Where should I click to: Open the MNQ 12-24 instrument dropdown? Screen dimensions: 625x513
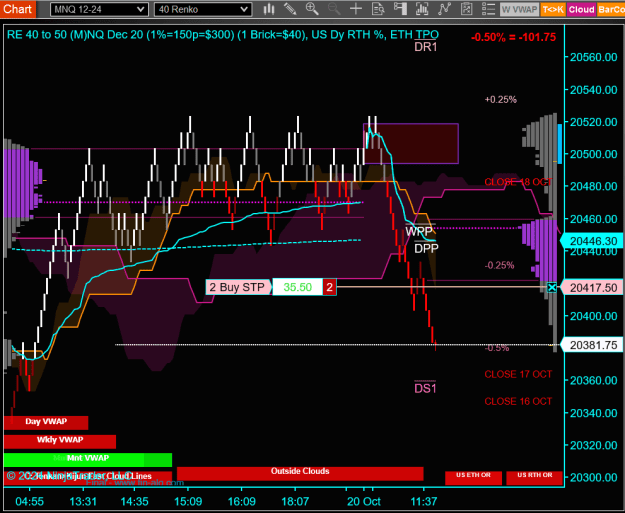click(x=99, y=10)
